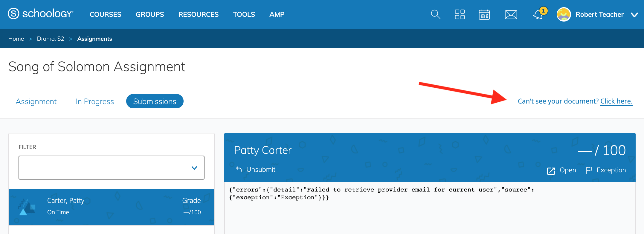Open the calendar icon in header
This screenshot has width=644, height=234.
[x=484, y=14]
